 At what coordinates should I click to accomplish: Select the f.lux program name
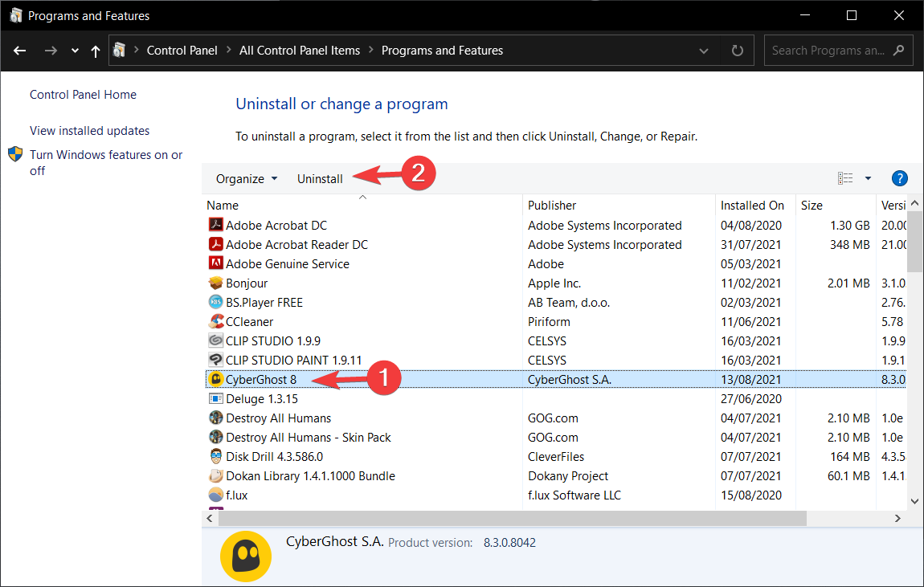[236, 495]
